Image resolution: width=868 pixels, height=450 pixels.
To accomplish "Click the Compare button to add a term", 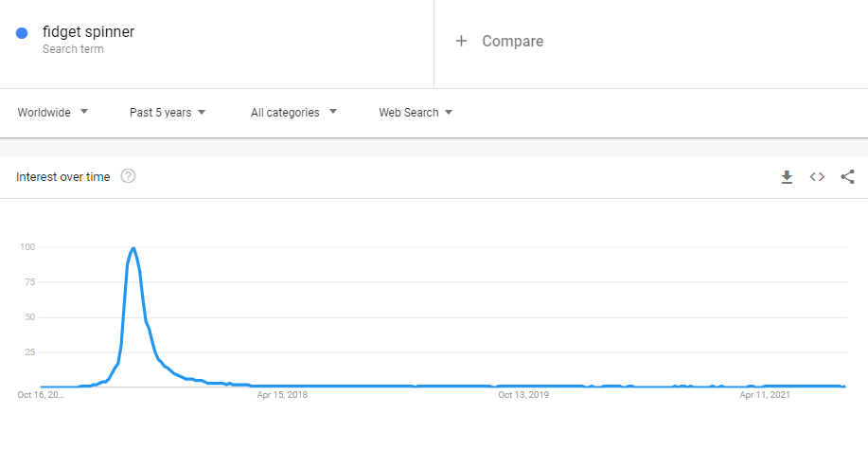I will 500,41.
